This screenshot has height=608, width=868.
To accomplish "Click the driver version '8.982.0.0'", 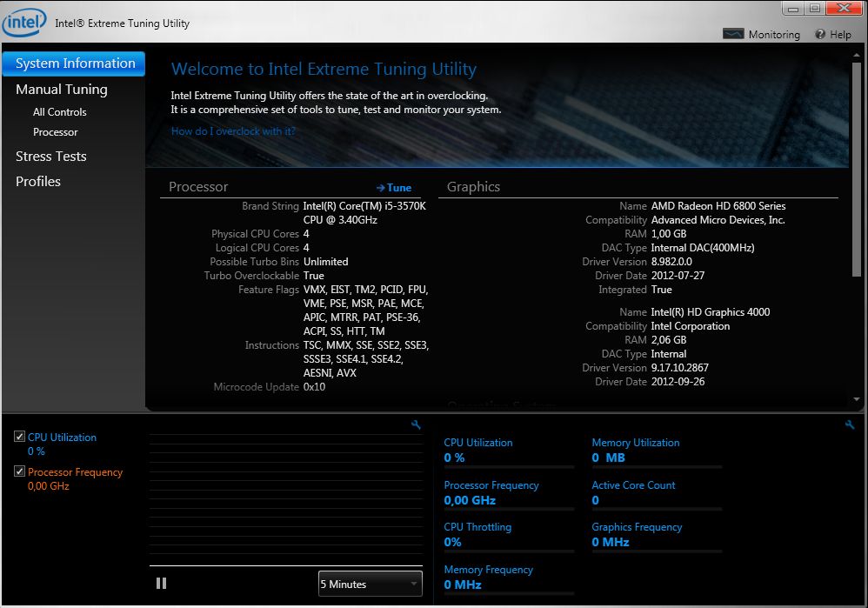I will pyautogui.click(x=671, y=261).
